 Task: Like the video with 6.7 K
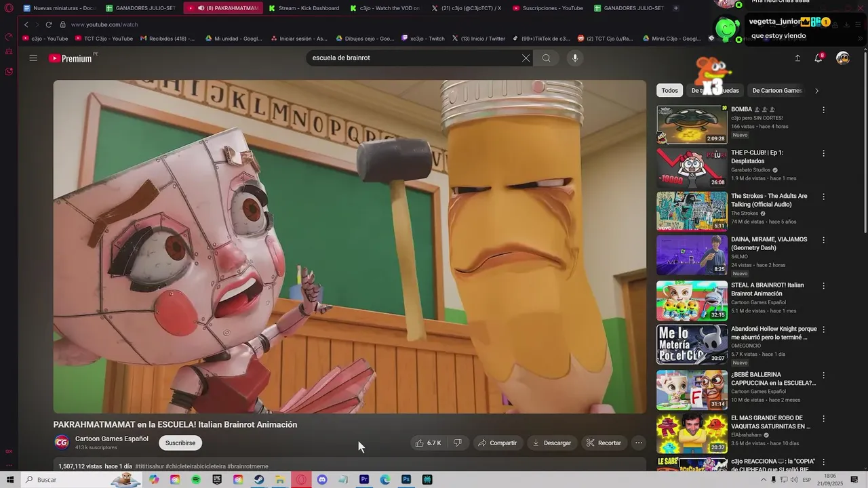click(429, 443)
